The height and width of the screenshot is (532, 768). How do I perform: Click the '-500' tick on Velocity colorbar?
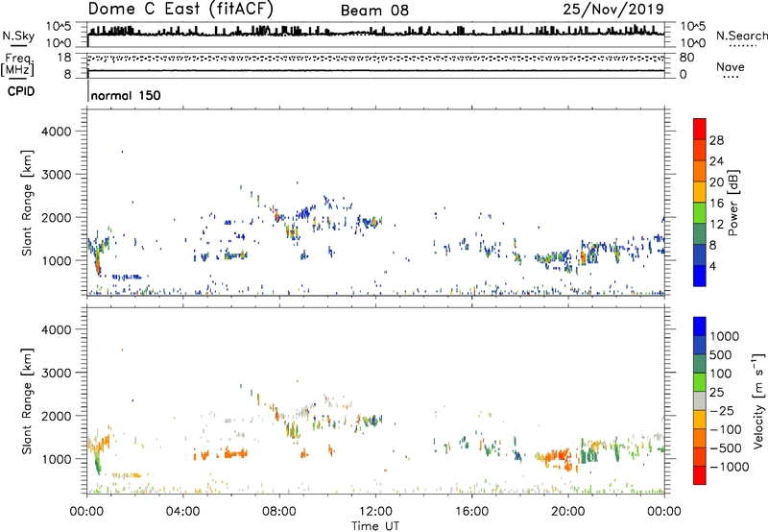[x=726, y=448]
